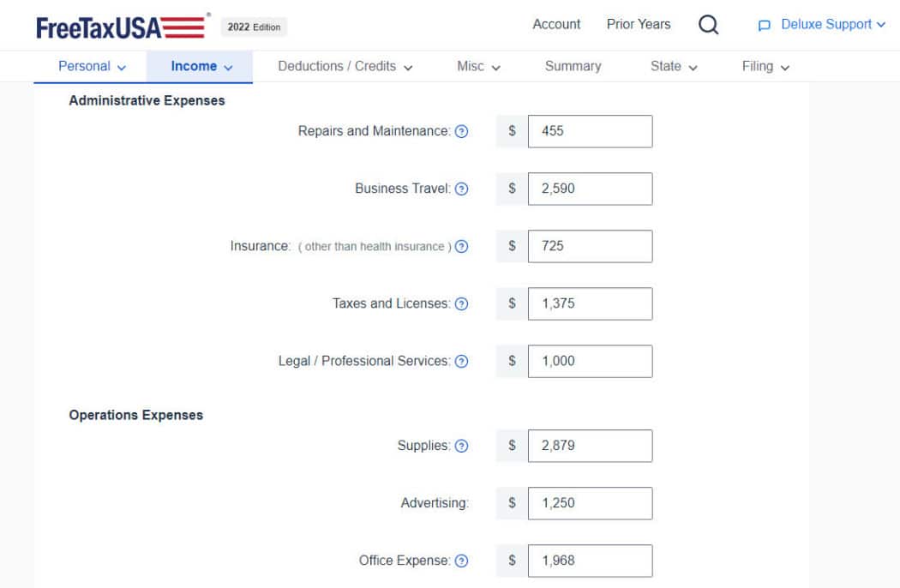Switch to the Summary tab
This screenshot has width=900, height=588.
pyautogui.click(x=573, y=67)
